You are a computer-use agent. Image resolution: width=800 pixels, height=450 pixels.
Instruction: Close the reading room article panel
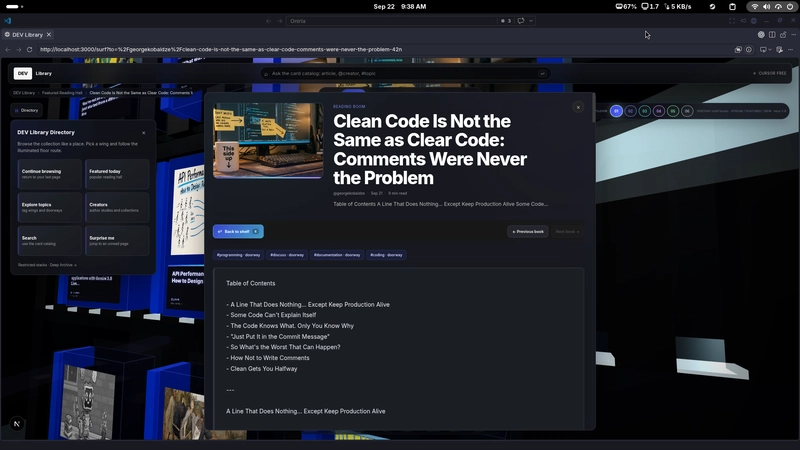click(x=578, y=107)
